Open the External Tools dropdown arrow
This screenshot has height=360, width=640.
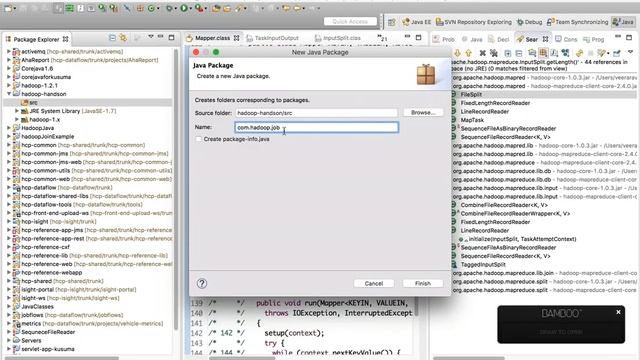[206, 8]
